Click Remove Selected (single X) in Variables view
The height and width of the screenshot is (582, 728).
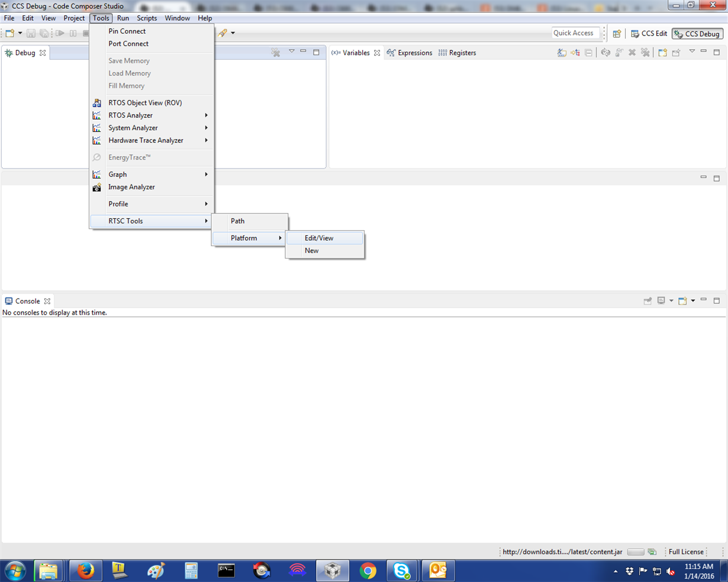632,53
